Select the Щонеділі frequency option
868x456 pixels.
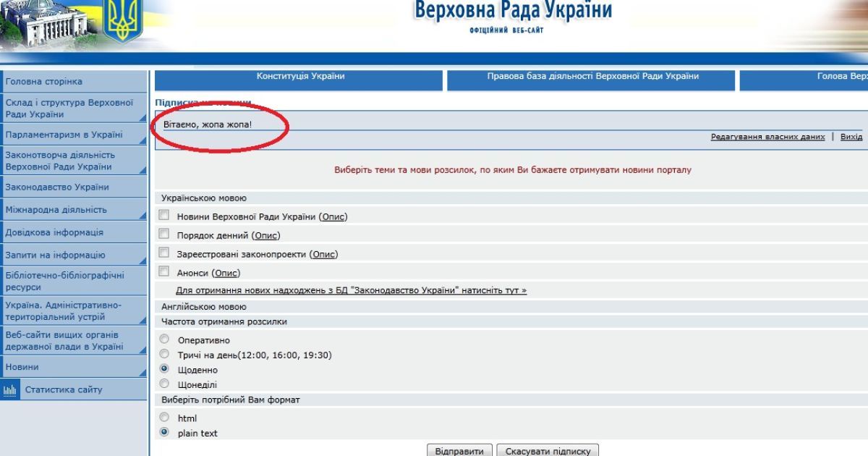164,384
